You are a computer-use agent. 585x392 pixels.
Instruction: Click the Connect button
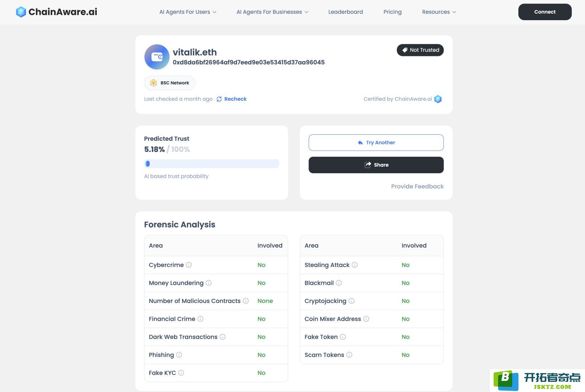tap(545, 12)
